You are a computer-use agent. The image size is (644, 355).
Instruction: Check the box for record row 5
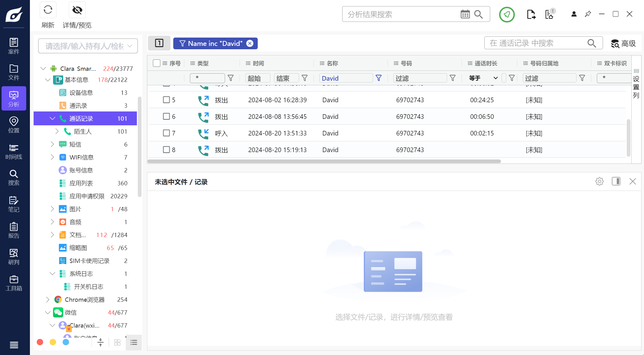coord(166,100)
